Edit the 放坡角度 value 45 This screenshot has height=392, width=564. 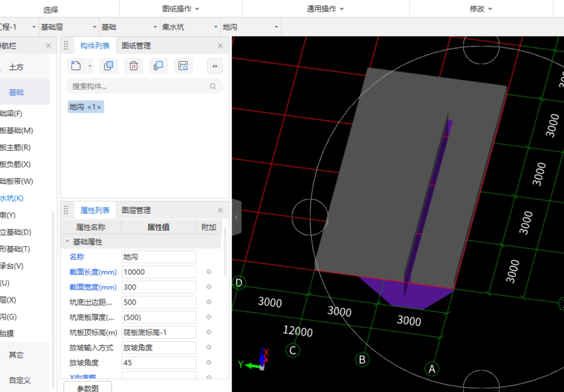pyautogui.click(x=158, y=362)
